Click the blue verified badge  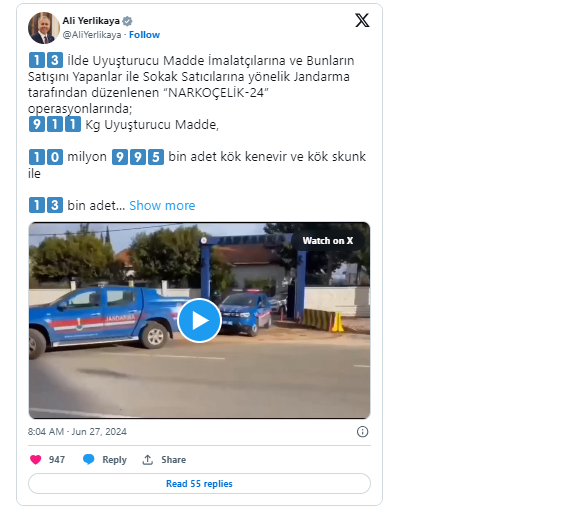(127, 21)
